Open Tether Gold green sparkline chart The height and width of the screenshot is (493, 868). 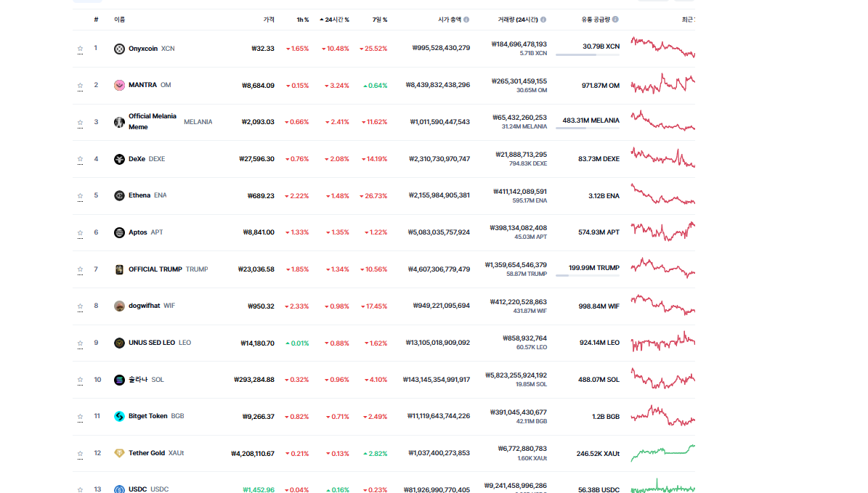tap(662, 452)
